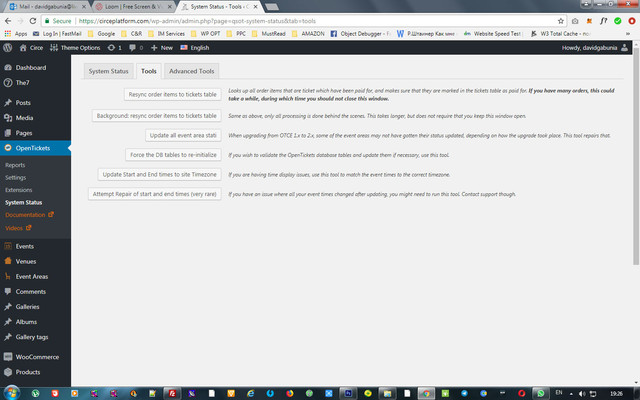The image size is (640, 400).
Task: Open the AMAZON bookmarks folder
Action: 308,33
